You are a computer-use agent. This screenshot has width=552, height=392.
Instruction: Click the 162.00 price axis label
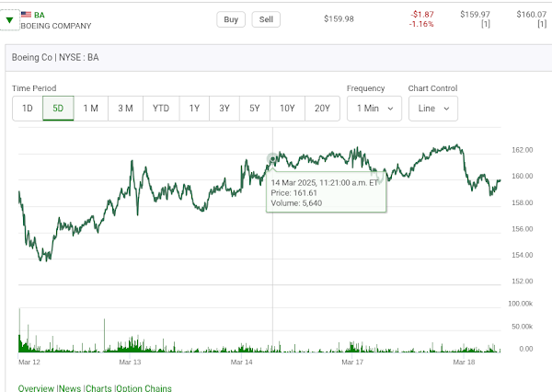tap(522, 150)
